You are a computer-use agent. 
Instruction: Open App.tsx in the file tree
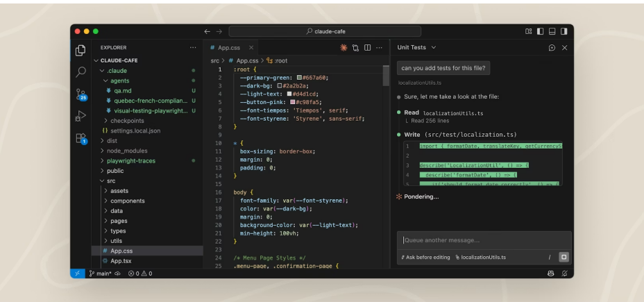click(x=121, y=261)
